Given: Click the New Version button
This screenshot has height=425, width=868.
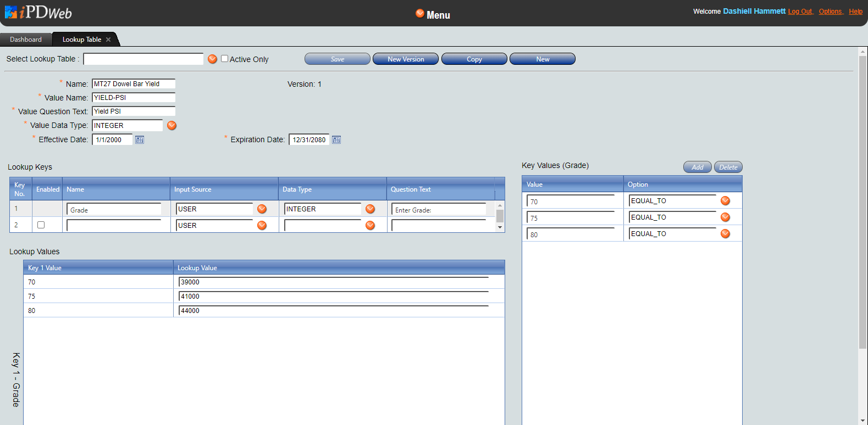Looking at the screenshot, I should click(406, 59).
